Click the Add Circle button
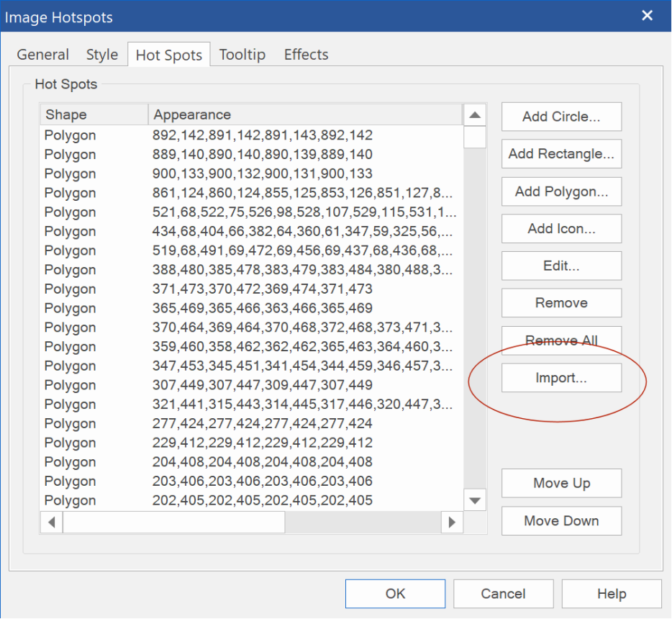The height and width of the screenshot is (619, 672). point(561,117)
